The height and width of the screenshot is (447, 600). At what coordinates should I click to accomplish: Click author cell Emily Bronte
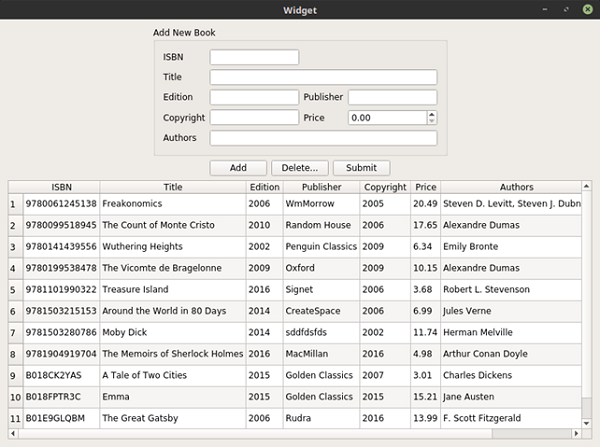tap(511, 247)
